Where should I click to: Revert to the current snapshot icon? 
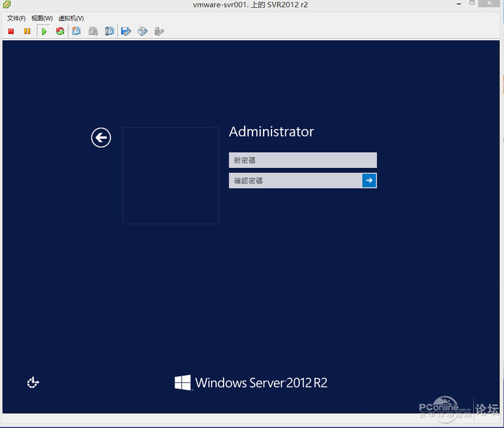tap(93, 31)
